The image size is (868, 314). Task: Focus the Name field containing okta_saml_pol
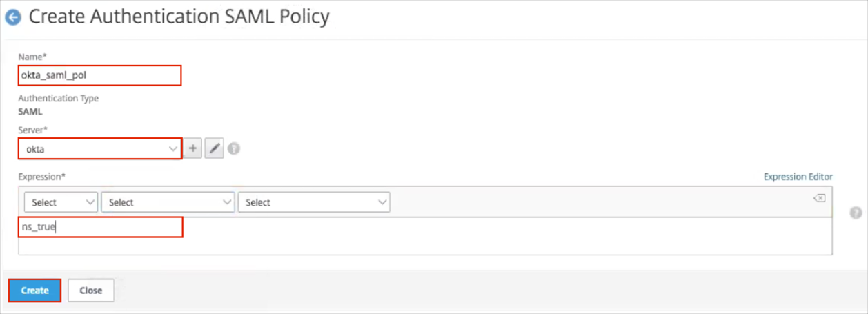point(100,75)
